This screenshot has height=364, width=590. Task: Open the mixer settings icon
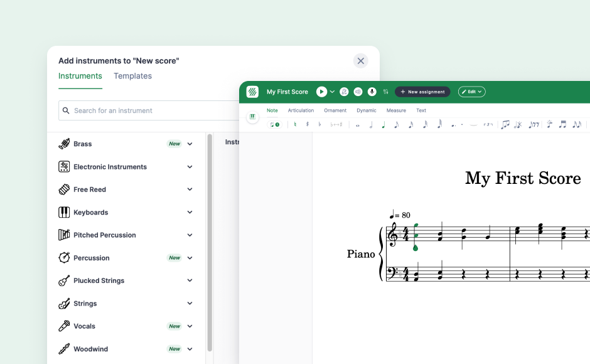pyautogui.click(x=385, y=92)
